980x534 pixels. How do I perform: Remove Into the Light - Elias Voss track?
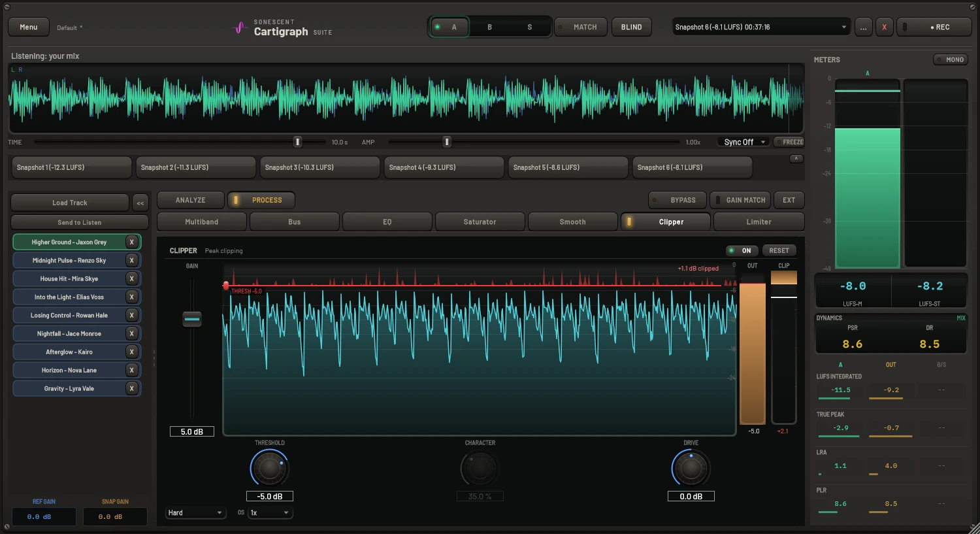point(131,297)
